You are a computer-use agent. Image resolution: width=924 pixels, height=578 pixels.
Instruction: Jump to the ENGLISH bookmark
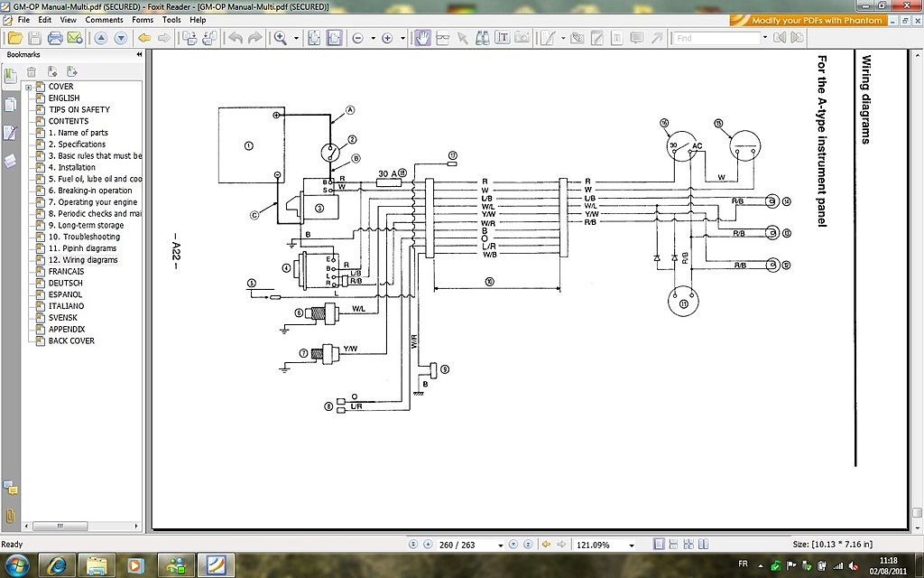[x=64, y=98]
